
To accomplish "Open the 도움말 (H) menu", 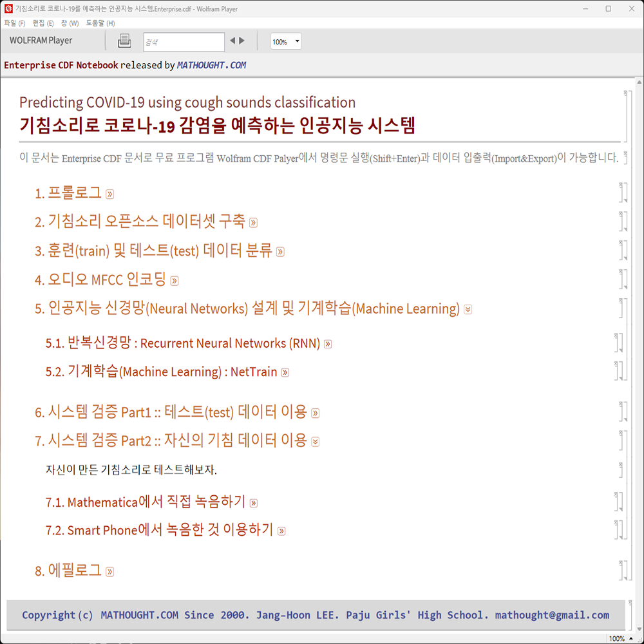I will coord(100,23).
